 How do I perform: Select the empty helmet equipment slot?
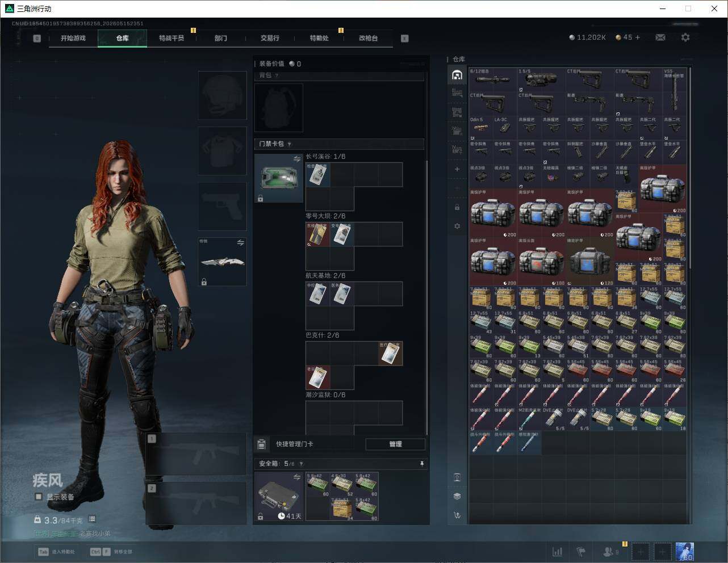[x=223, y=95]
